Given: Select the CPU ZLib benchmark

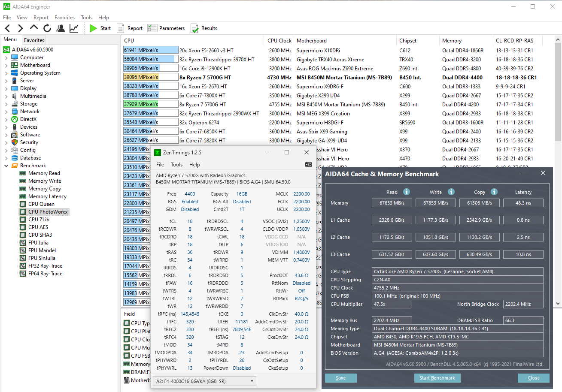Looking at the screenshot, I should (39, 220).
